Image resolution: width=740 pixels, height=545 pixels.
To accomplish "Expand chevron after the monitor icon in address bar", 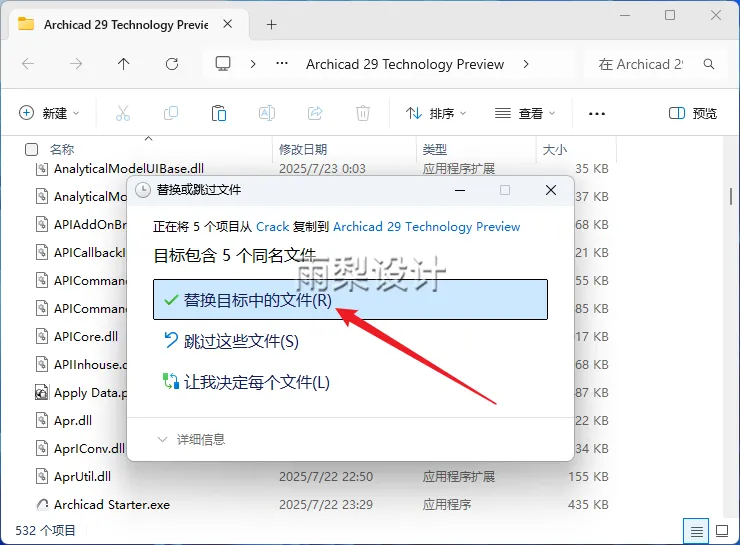I will click(253, 64).
